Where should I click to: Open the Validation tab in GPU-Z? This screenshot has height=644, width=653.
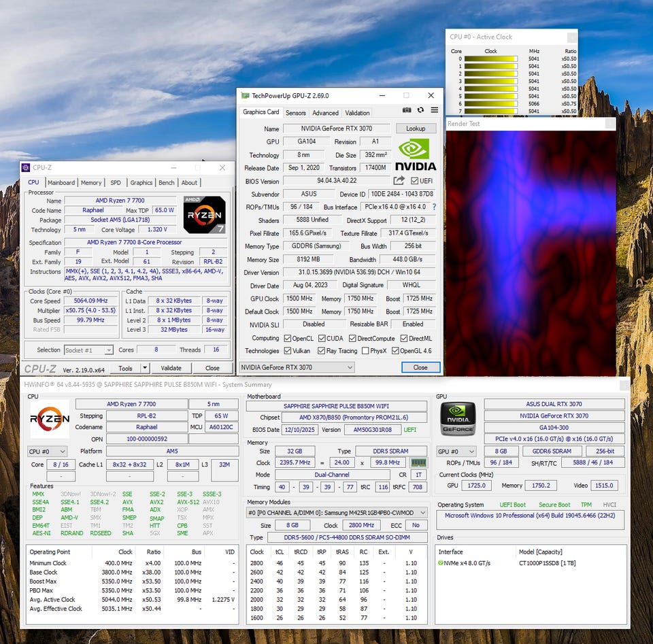click(x=357, y=113)
